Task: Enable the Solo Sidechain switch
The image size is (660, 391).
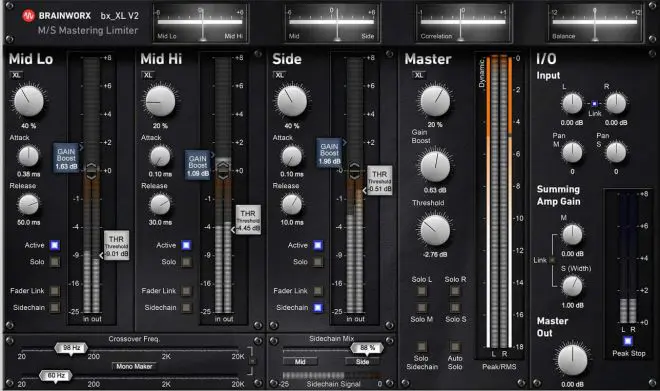Action: click(421, 347)
